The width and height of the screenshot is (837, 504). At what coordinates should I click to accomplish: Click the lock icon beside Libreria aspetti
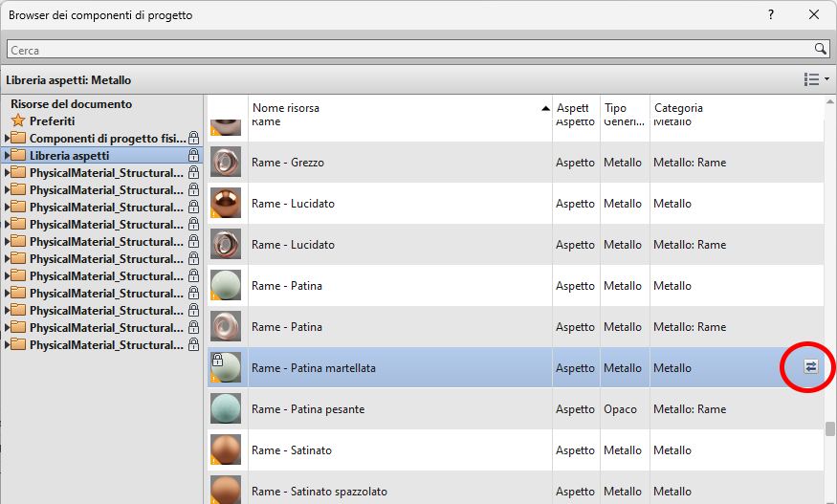(194, 156)
